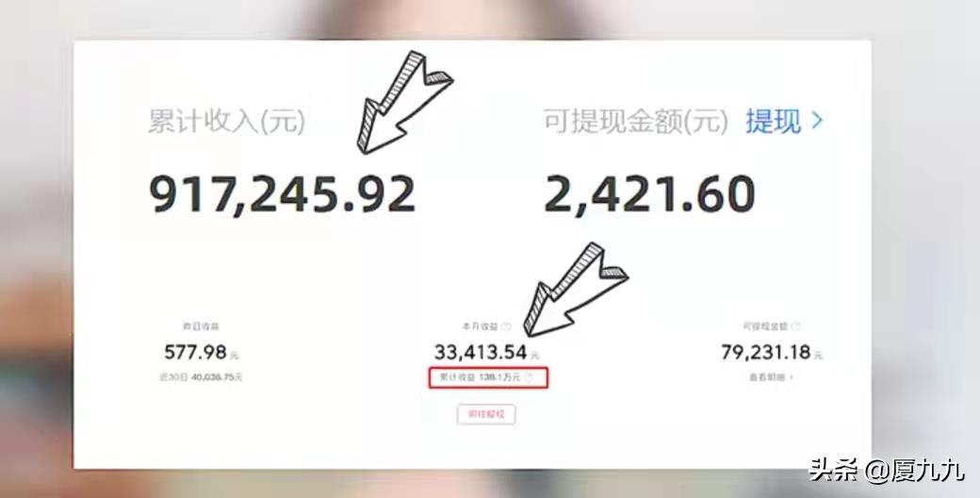Click the chevron arrow after 提现

[816, 121]
